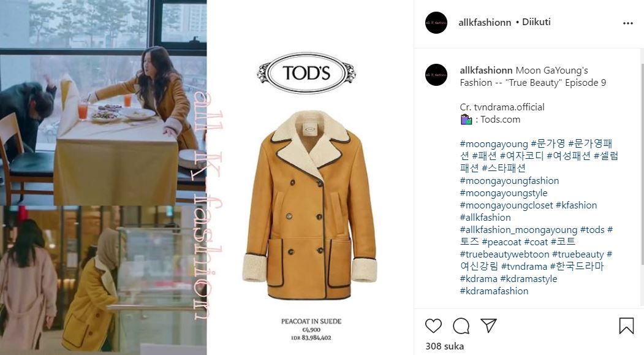
Task: Open the #kfashion hashtag
Action: point(576,205)
